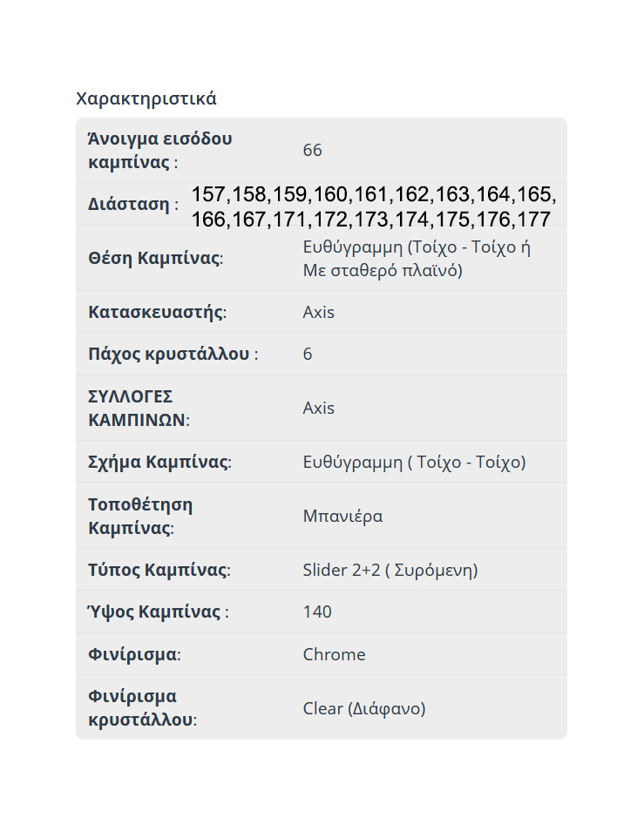Select the Σχήμα Καμπίνας label
The image size is (644, 818).
159,463
